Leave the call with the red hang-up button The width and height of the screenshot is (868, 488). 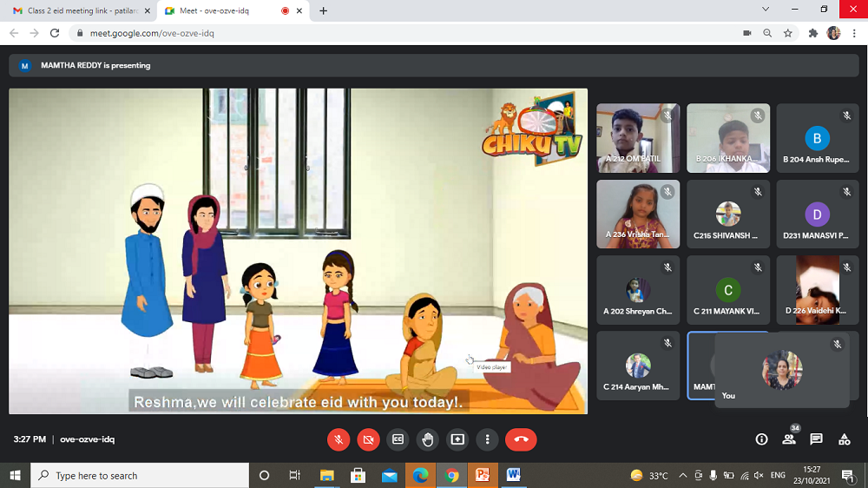click(521, 439)
